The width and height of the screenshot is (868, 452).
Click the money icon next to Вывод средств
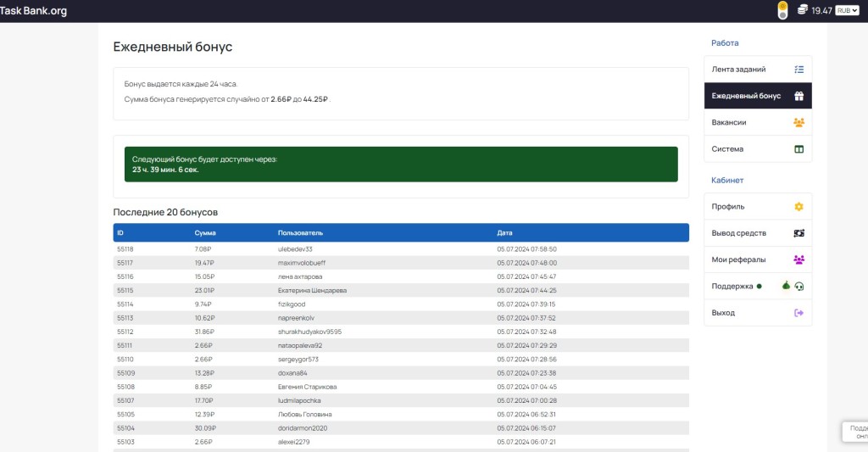click(x=798, y=233)
